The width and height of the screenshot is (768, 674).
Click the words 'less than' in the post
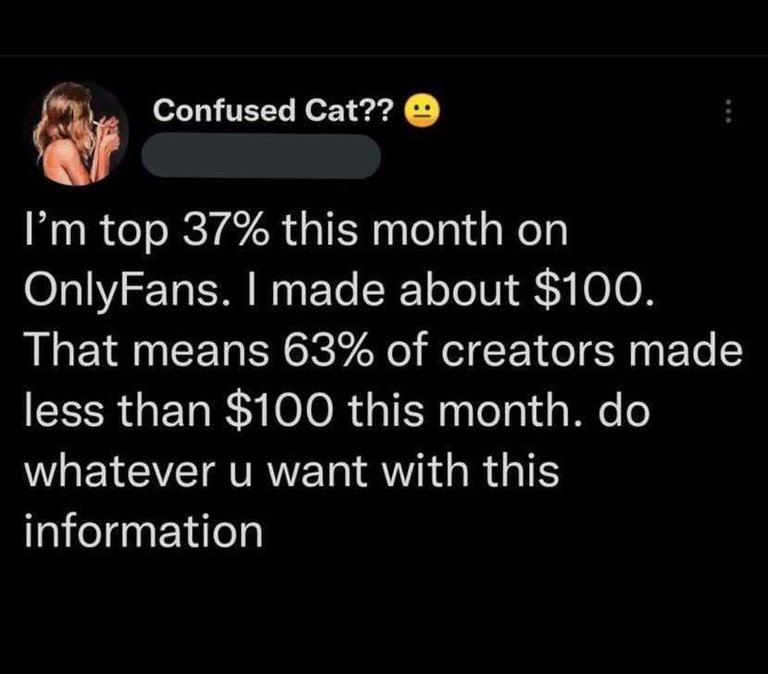(x=118, y=410)
